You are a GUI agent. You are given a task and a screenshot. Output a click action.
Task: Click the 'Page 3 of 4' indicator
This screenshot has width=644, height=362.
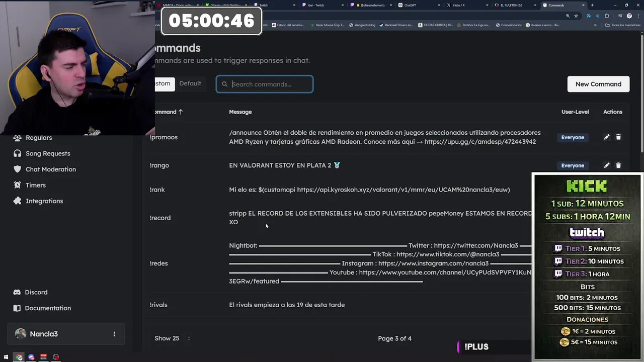point(395,338)
